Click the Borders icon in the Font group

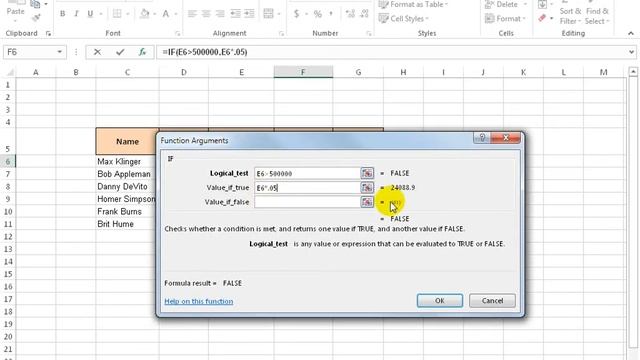point(117,14)
